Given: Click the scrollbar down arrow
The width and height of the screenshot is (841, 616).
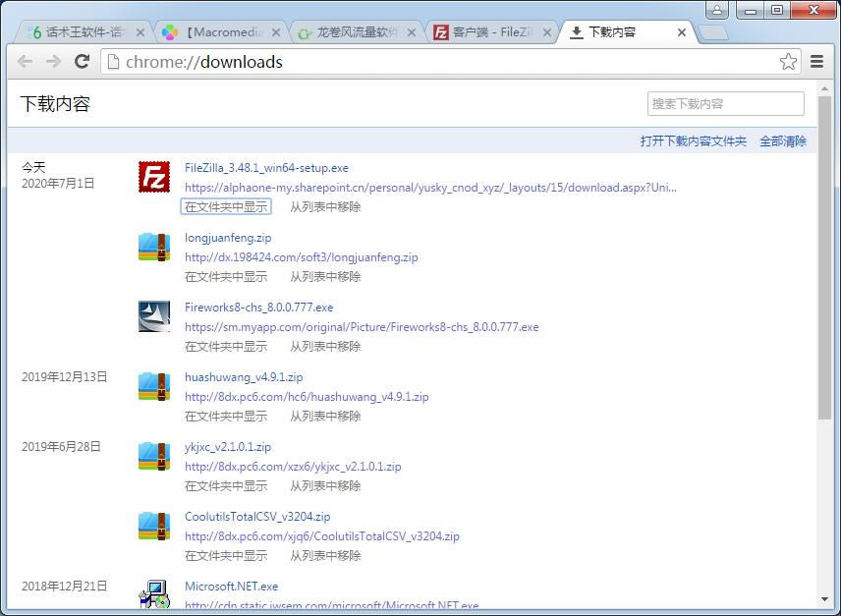Looking at the screenshot, I should (x=824, y=600).
